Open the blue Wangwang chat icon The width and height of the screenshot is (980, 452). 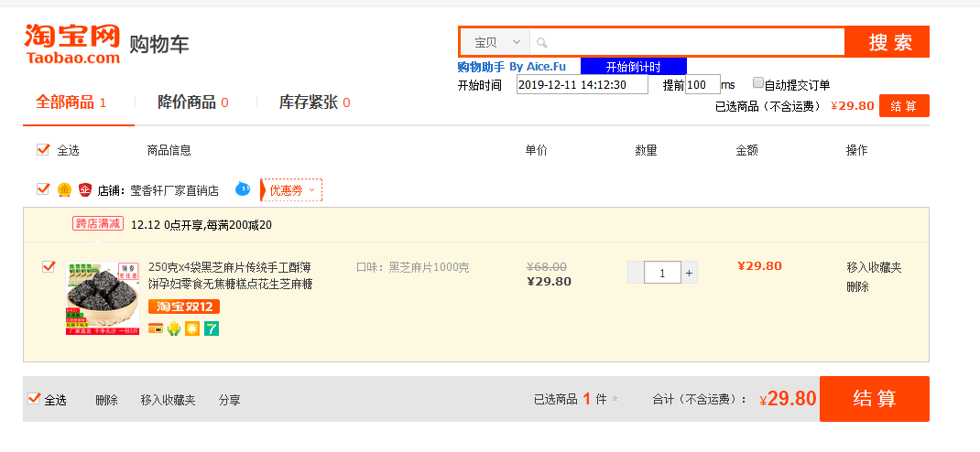243,188
